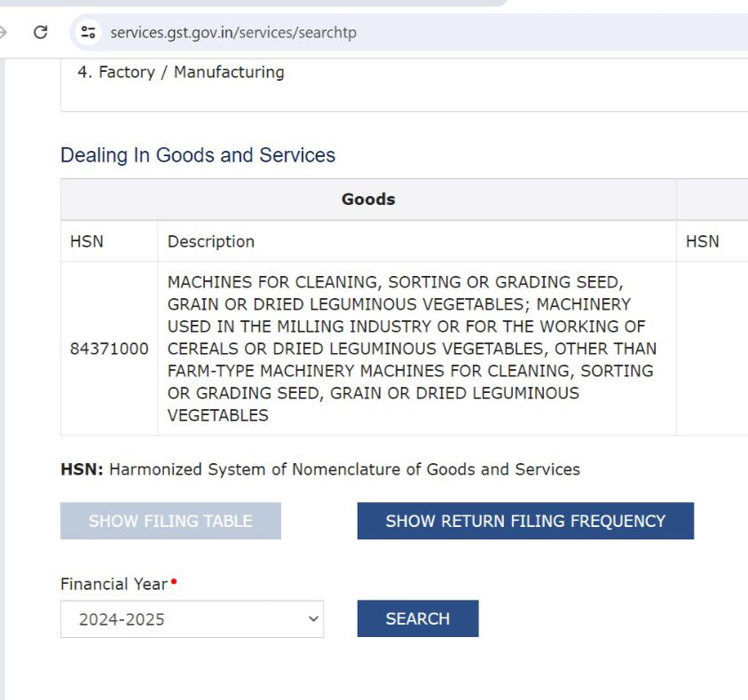Screen dimensions: 748x700
Task: Select the HSN code 84371000 cell
Action: [109, 349]
